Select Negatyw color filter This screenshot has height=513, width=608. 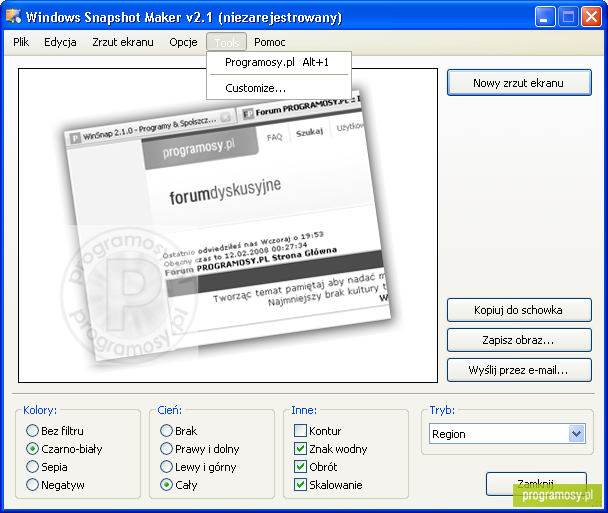click(55, 485)
